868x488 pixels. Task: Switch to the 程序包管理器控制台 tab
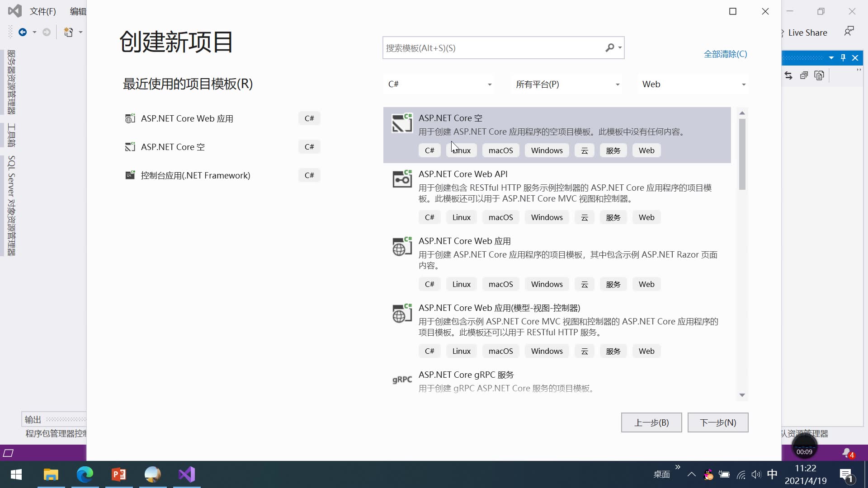(56, 434)
